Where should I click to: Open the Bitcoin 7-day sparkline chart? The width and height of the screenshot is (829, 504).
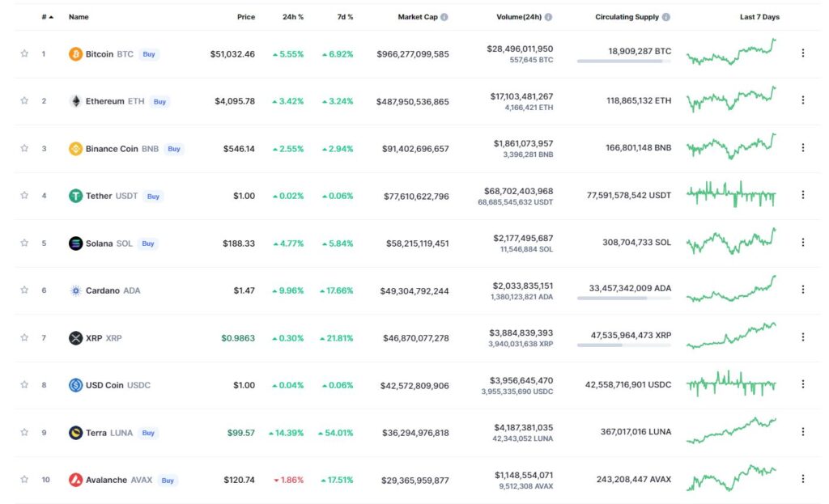point(731,52)
